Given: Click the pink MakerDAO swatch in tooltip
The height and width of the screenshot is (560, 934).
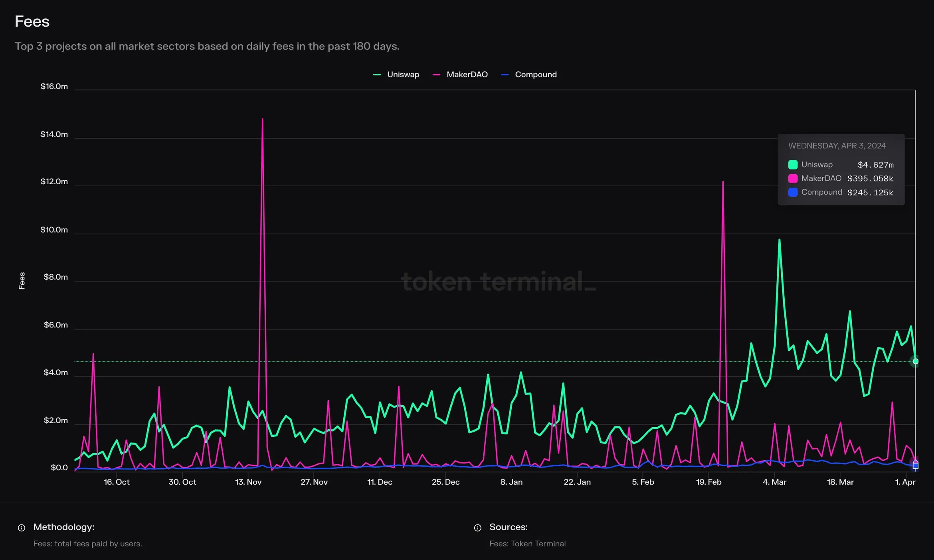Looking at the screenshot, I should (x=793, y=178).
